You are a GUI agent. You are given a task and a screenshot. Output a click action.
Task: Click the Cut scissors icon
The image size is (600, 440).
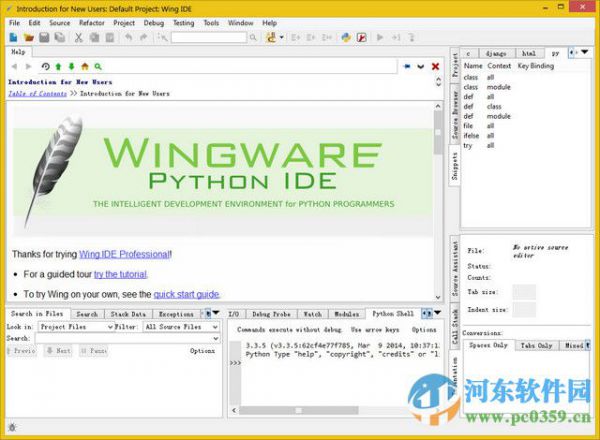pos(79,37)
